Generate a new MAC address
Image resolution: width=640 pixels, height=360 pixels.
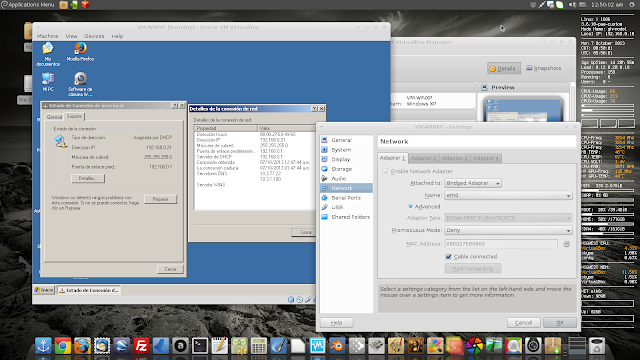tap(567, 244)
